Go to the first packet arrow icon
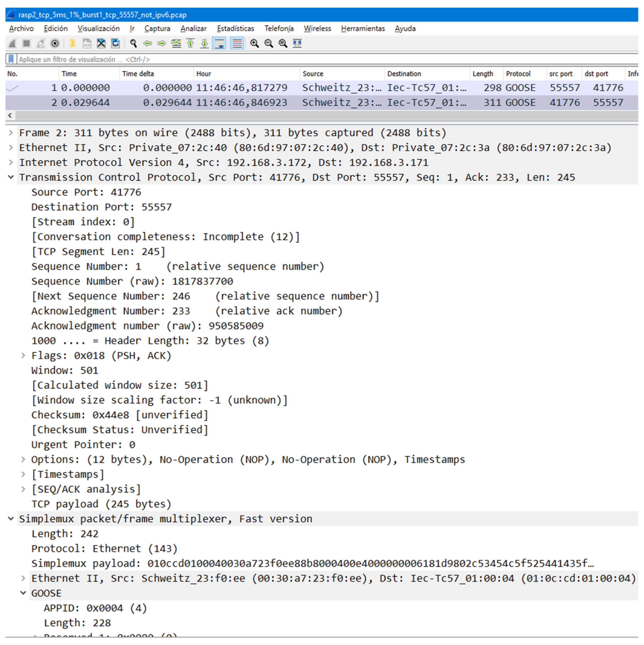This screenshot has width=644, height=645. coord(190,43)
